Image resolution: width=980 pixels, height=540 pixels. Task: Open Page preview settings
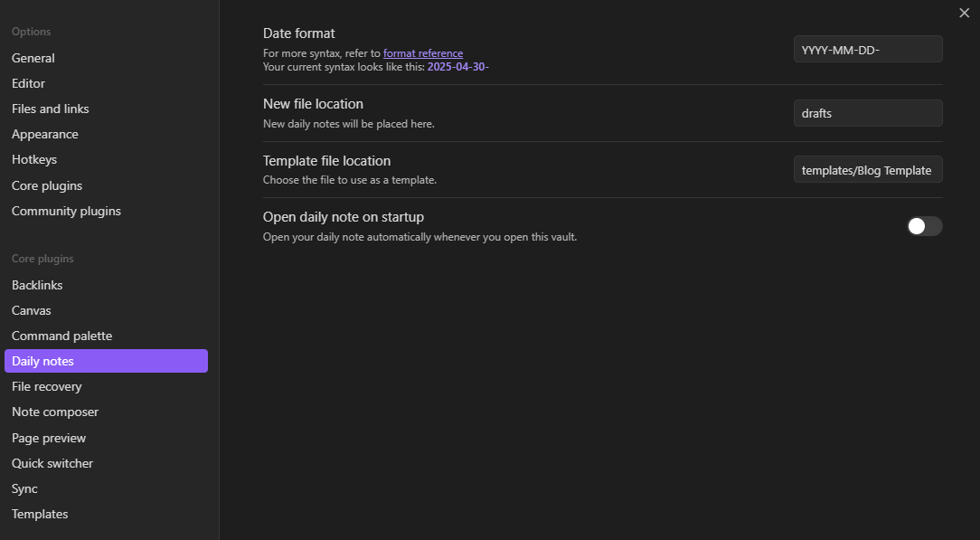point(48,437)
